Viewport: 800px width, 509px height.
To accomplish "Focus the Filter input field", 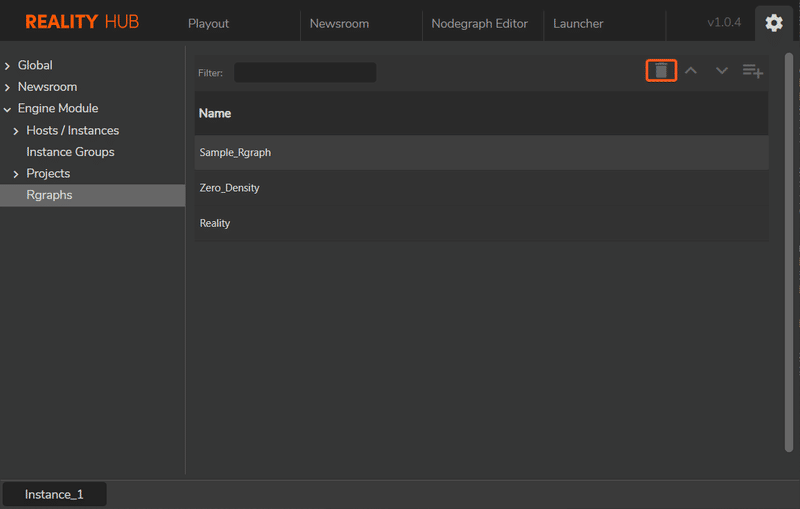I will pyautogui.click(x=305, y=72).
